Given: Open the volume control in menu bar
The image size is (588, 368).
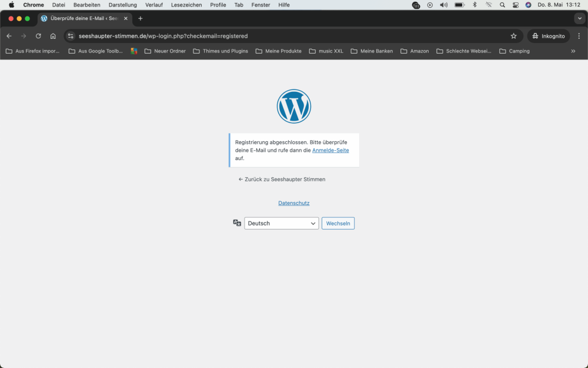Looking at the screenshot, I should click(443, 5).
